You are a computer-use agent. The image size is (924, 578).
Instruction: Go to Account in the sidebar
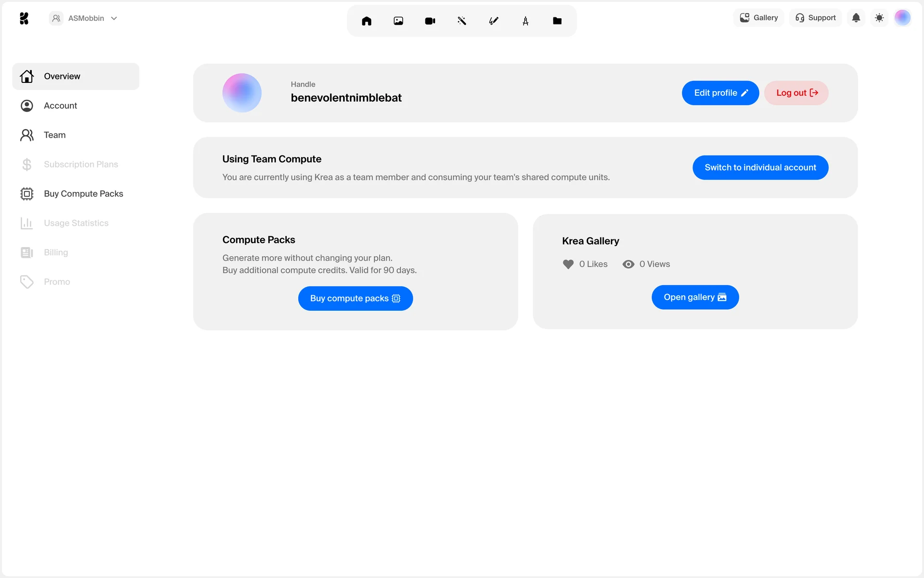point(60,105)
